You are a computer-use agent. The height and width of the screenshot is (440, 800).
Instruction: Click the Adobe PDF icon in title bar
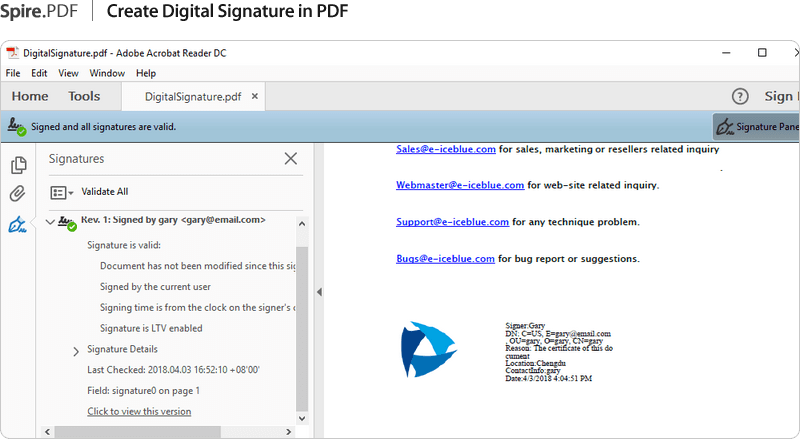(13, 53)
